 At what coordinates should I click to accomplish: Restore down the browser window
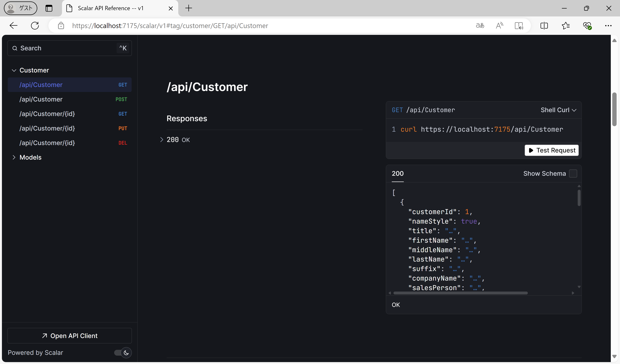tap(587, 8)
